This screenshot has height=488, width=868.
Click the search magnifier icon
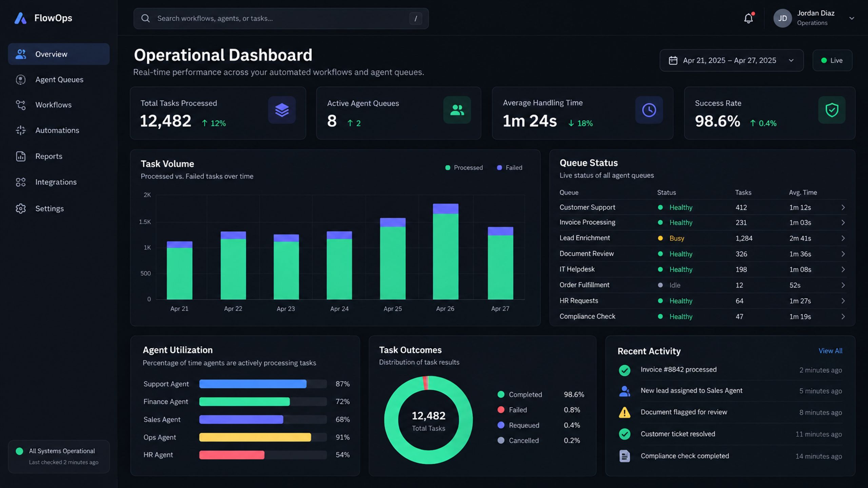tap(145, 18)
